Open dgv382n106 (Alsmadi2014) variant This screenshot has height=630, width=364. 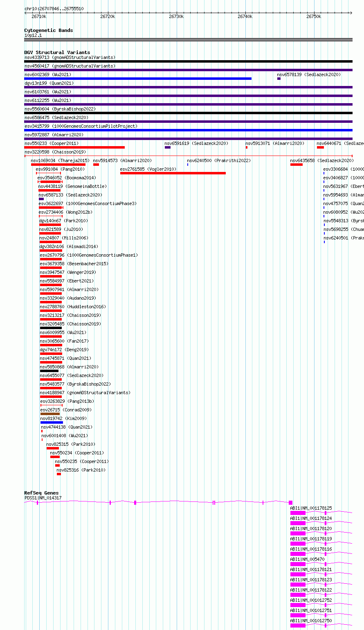[x=69, y=246]
